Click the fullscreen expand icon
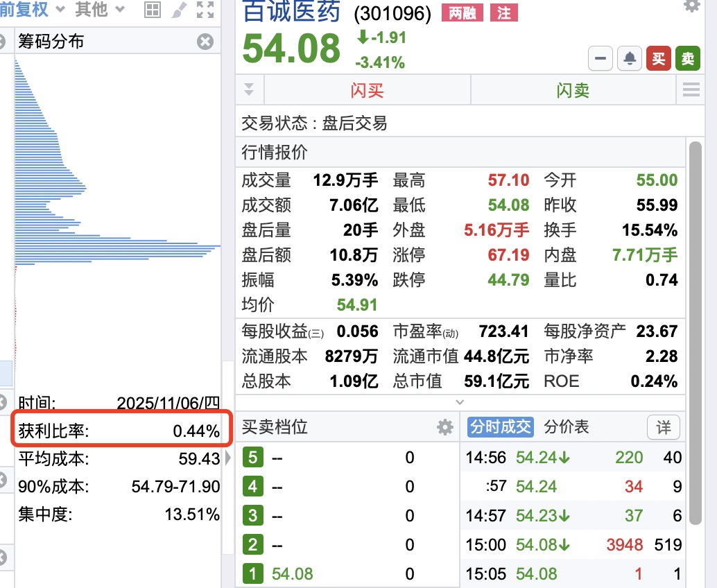This screenshot has height=588, width=717. (205, 10)
